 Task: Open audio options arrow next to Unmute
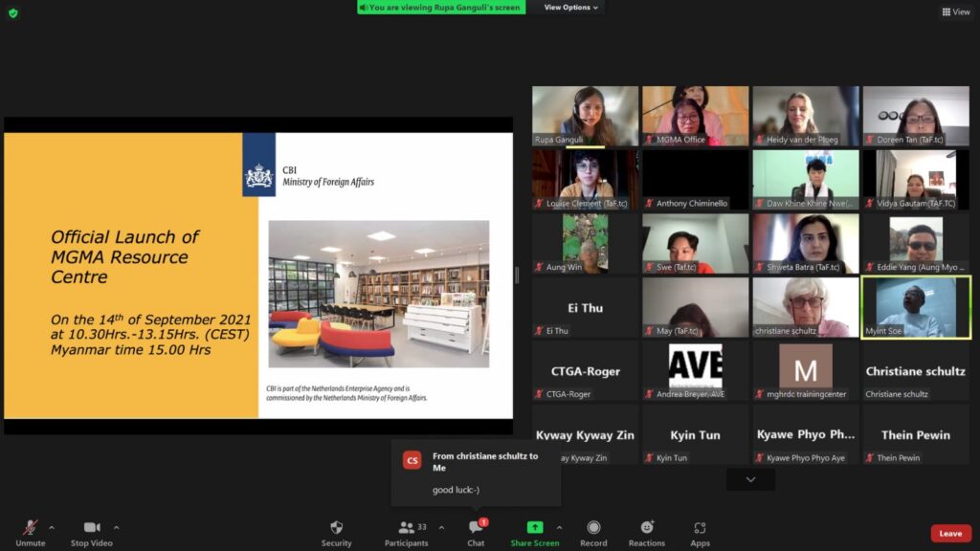(52, 528)
